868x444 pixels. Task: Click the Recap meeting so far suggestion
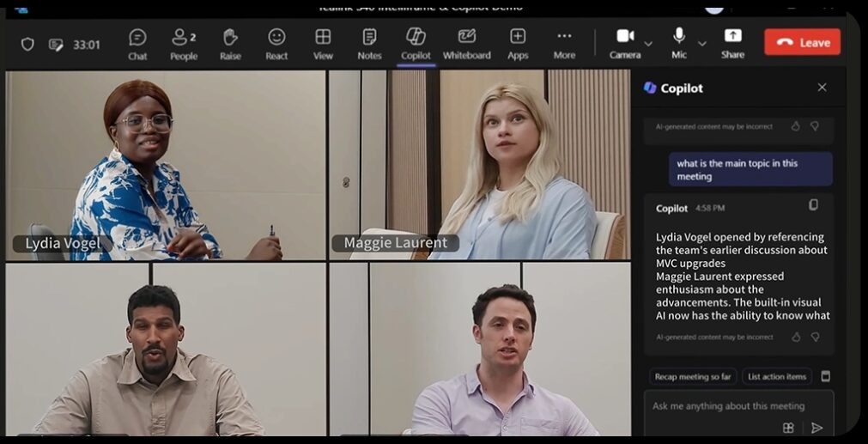(x=693, y=377)
